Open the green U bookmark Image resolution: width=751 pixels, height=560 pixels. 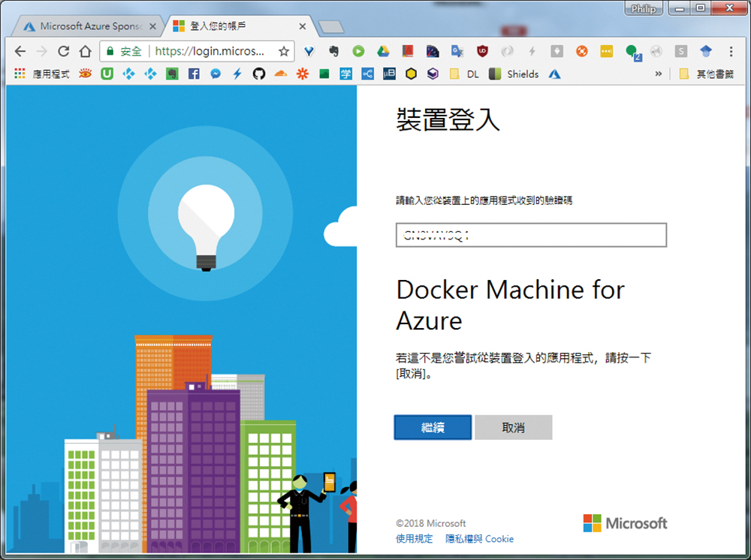[107, 74]
